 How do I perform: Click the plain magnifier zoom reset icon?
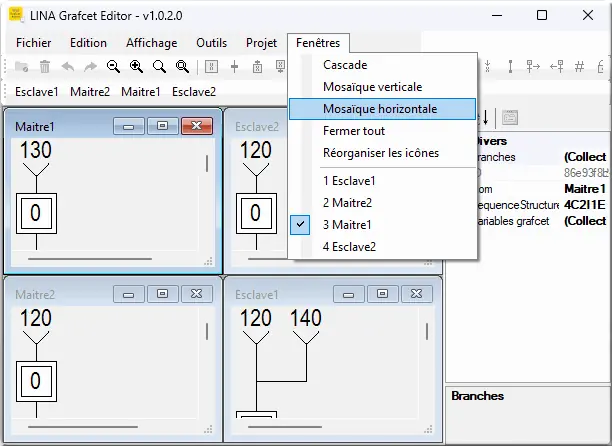pos(159,66)
